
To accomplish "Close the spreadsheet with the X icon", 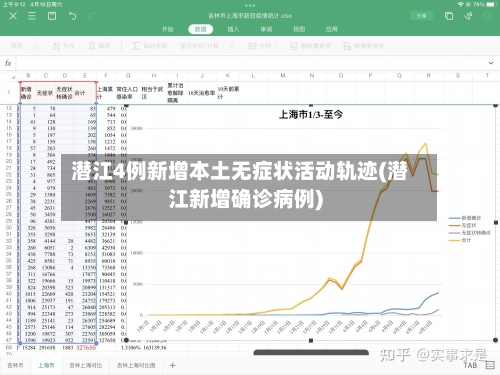I will pos(13,16).
